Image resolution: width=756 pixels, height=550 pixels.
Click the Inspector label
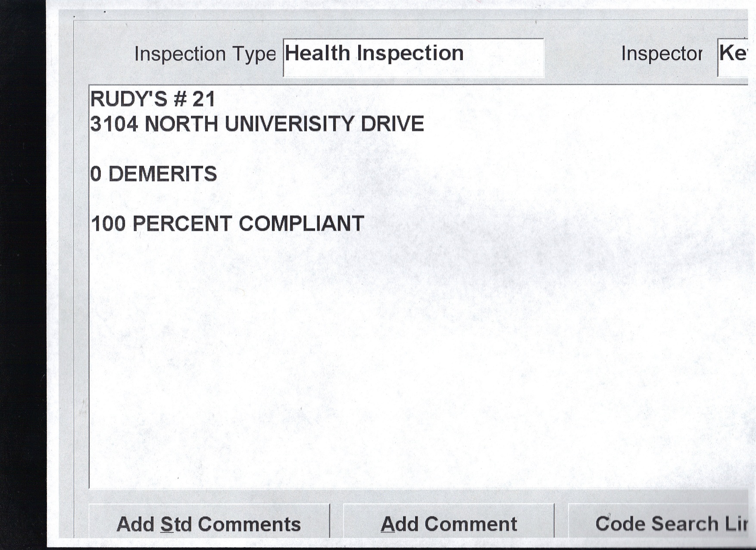[662, 54]
